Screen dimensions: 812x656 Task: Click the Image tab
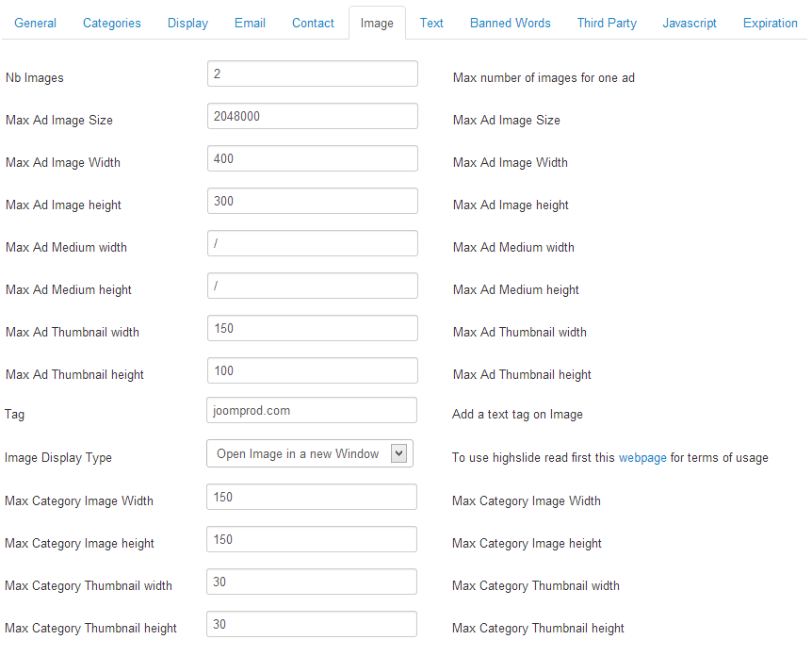pos(377,24)
